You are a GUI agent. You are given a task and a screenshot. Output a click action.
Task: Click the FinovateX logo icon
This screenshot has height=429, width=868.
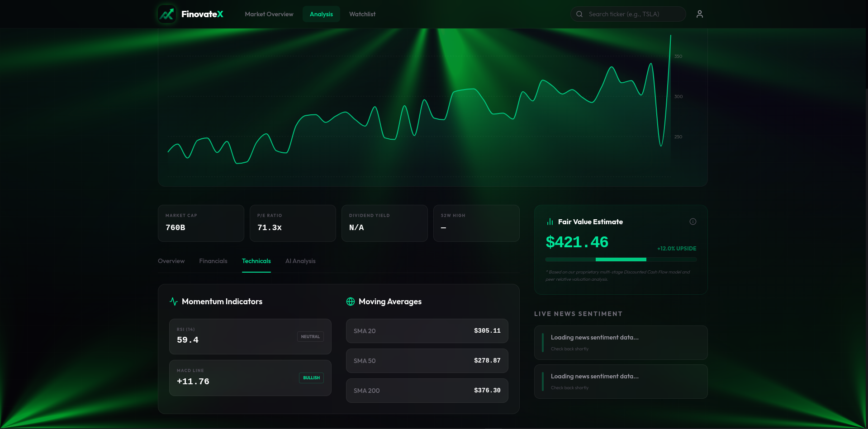coord(166,14)
